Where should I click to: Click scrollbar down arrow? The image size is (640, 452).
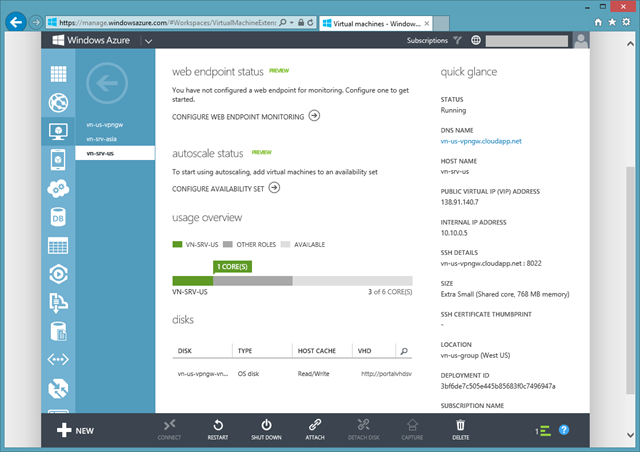(630, 435)
